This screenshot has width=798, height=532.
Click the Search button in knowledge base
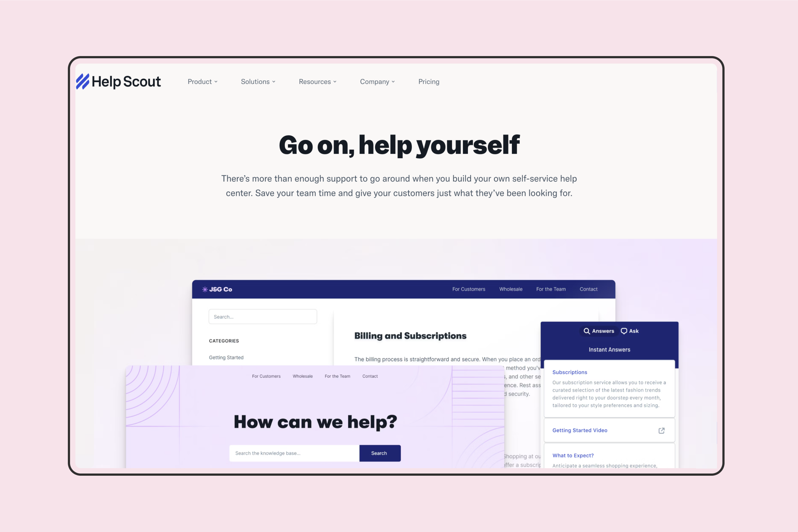[x=379, y=453]
